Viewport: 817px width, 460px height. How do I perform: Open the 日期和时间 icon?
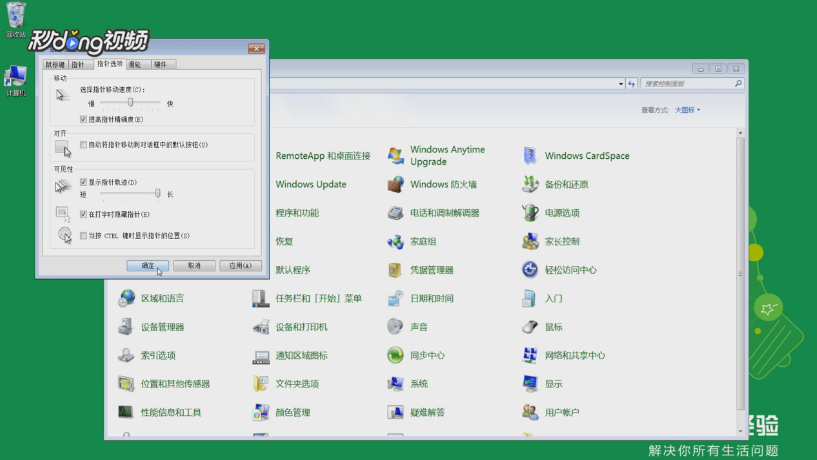click(395, 298)
